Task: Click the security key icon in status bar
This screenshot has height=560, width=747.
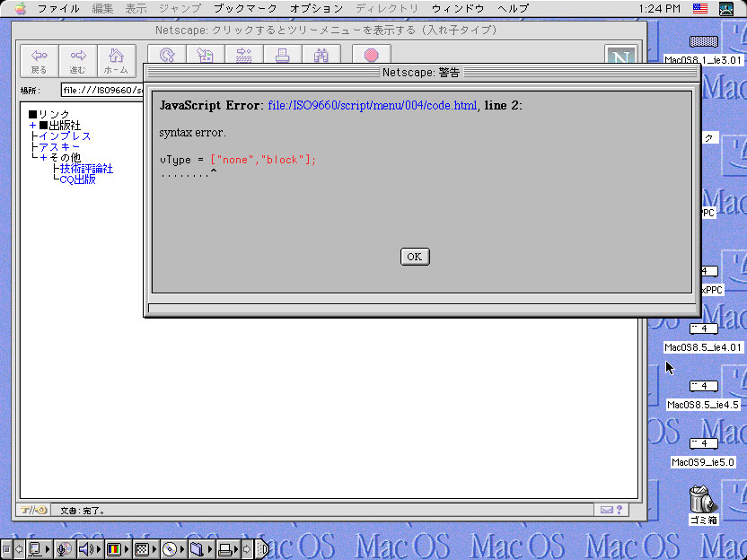Action: tap(34, 510)
